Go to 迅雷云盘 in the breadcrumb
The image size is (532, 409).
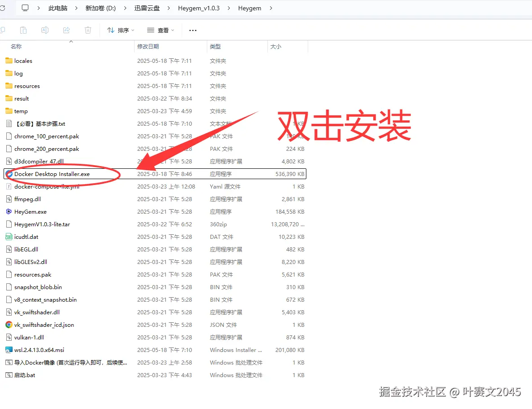pos(147,8)
